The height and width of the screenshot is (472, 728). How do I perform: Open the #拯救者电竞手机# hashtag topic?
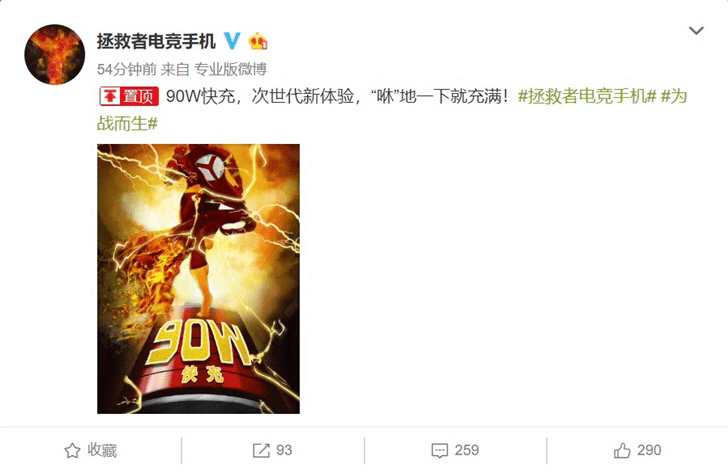pyautogui.click(x=587, y=97)
